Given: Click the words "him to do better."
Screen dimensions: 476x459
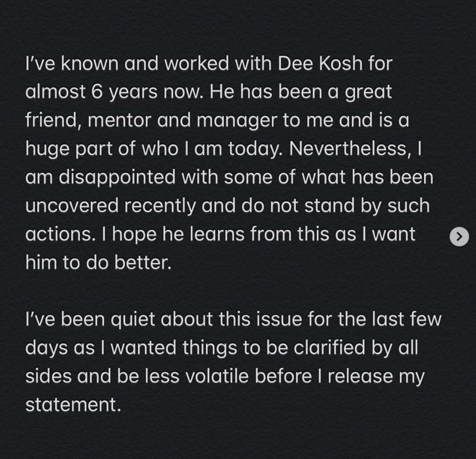Looking at the screenshot, I should coord(99,262).
